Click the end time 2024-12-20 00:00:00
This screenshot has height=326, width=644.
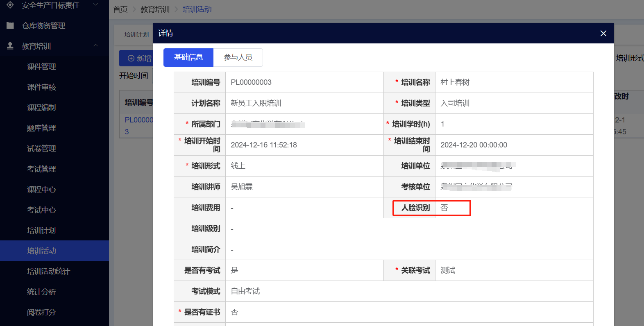[474, 145]
